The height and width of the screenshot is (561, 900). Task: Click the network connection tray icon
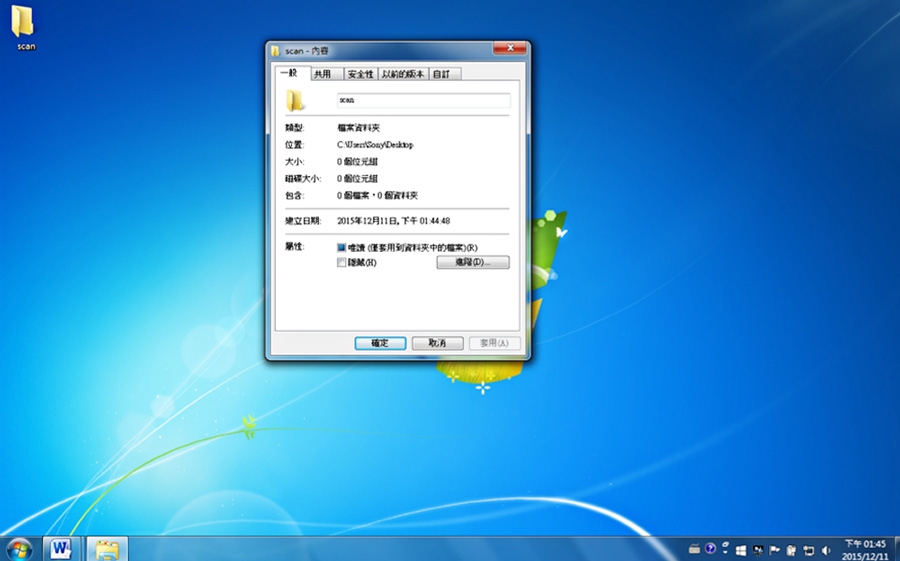click(808, 550)
